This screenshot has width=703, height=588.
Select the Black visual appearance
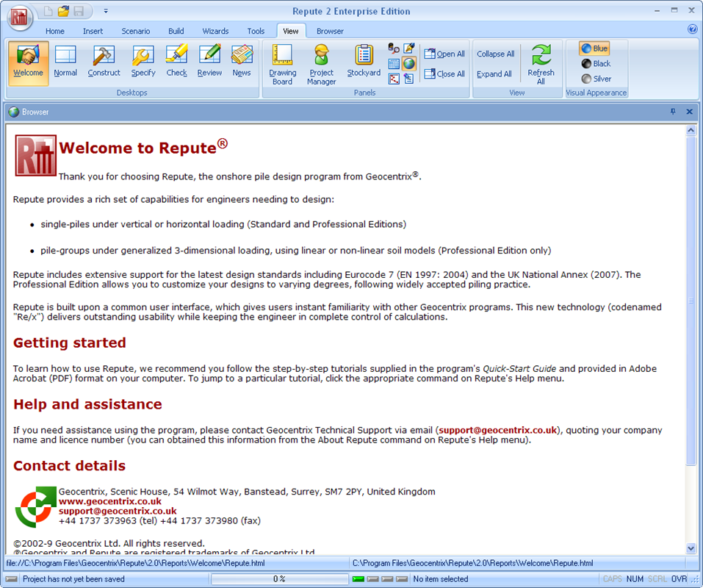coord(596,64)
